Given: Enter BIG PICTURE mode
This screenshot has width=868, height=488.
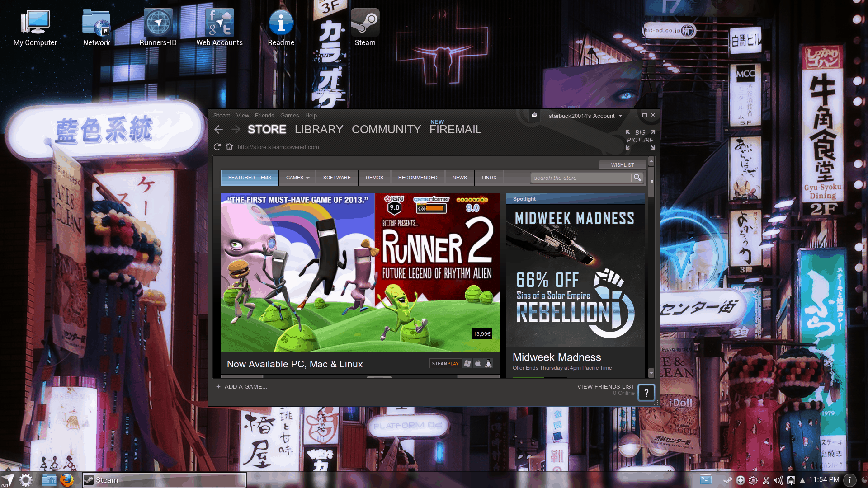Looking at the screenshot, I should coord(640,140).
